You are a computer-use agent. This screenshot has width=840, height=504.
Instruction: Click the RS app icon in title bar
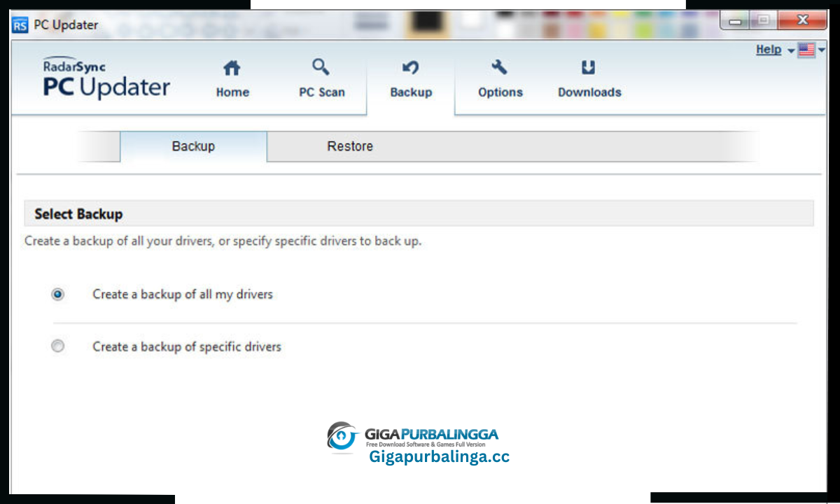(20, 25)
